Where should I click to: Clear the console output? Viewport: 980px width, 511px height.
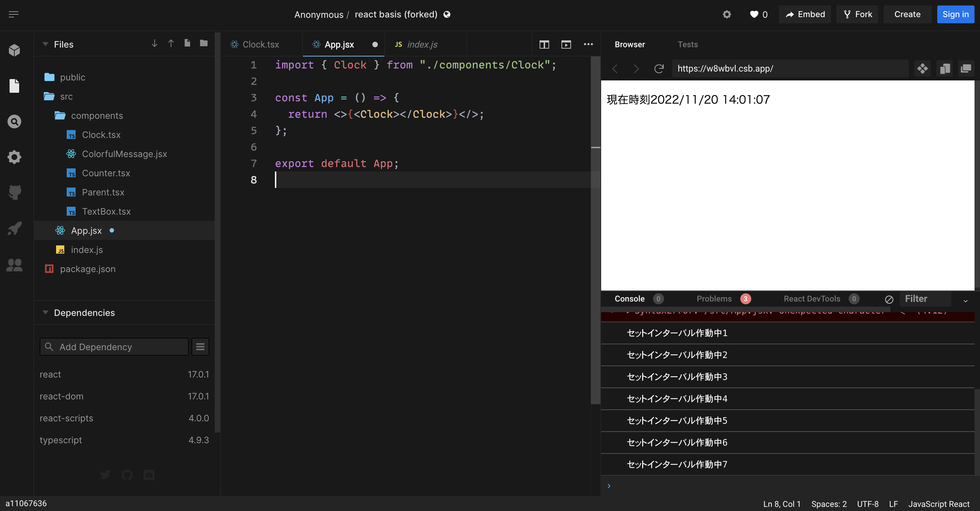point(889,299)
